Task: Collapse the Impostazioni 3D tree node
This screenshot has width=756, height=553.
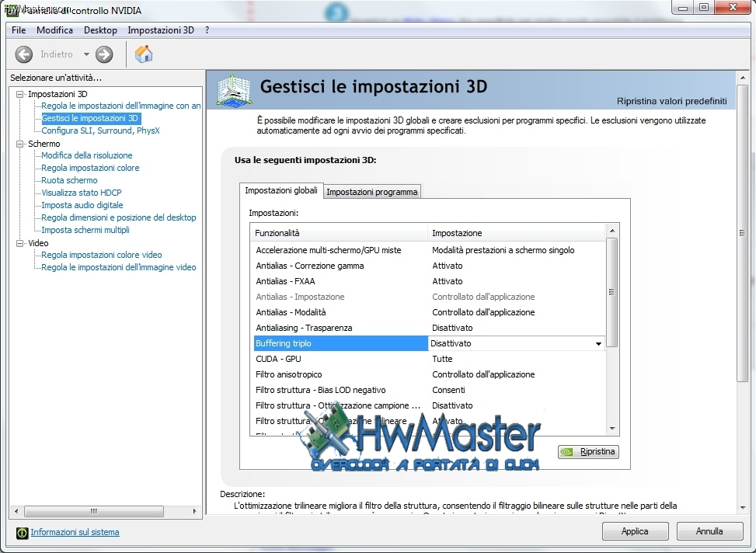Action: pyautogui.click(x=19, y=94)
